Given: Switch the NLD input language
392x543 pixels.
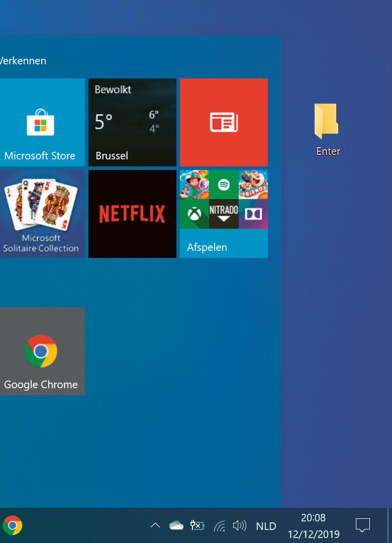Looking at the screenshot, I should pos(266,526).
